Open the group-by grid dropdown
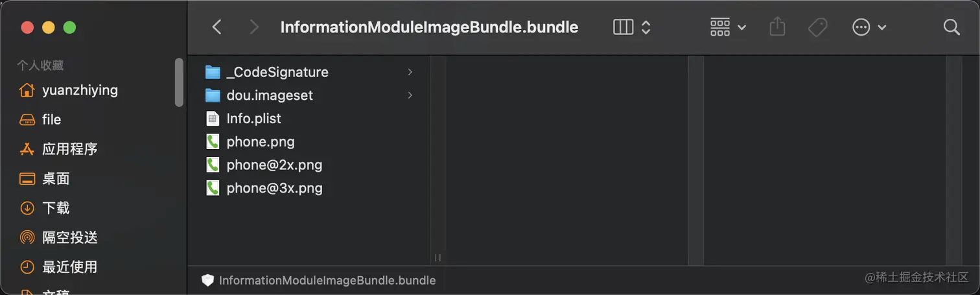980x295 pixels. point(729,27)
